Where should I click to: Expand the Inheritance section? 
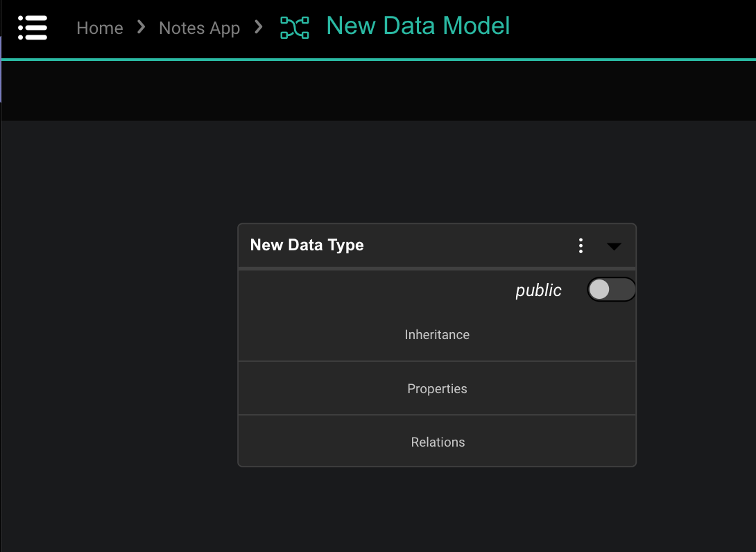click(x=437, y=334)
